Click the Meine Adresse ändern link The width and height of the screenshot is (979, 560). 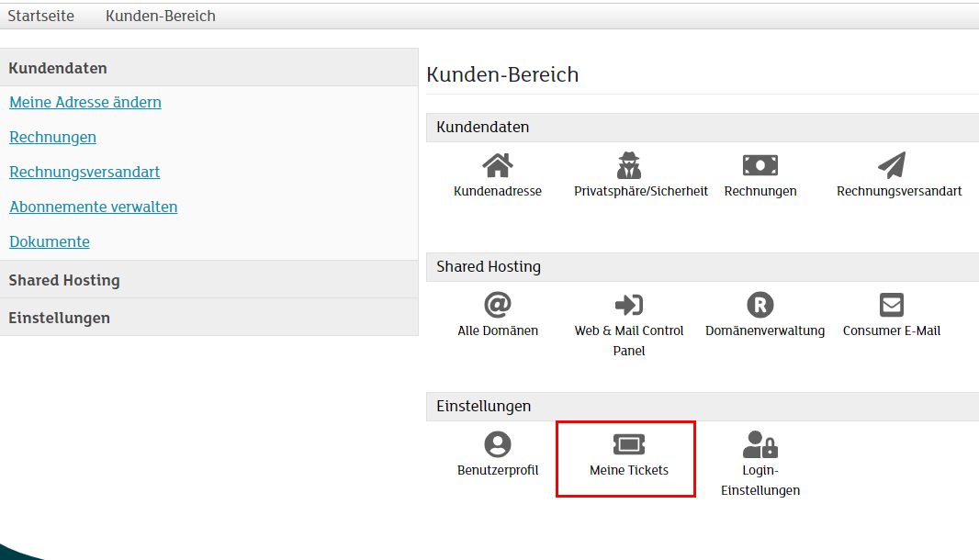(x=85, y=102)
